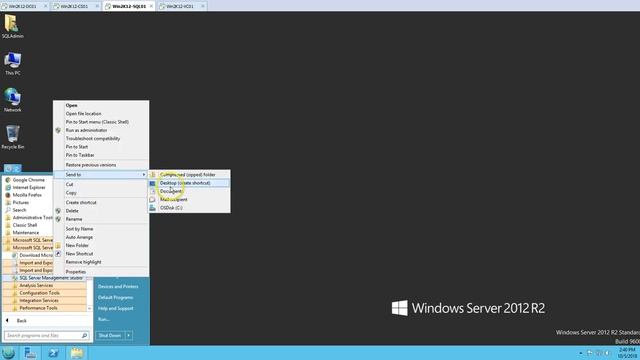The height and width of the screenshot is (360, 640).
Task: Click the shield icon beside Run as administrator
Action: 58,130
